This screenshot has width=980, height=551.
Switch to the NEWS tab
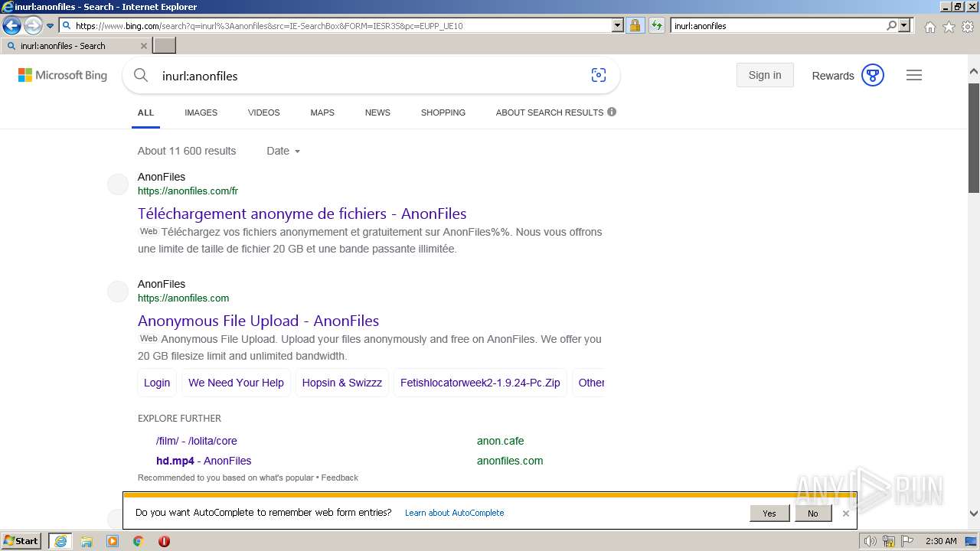tap(377, 112)
